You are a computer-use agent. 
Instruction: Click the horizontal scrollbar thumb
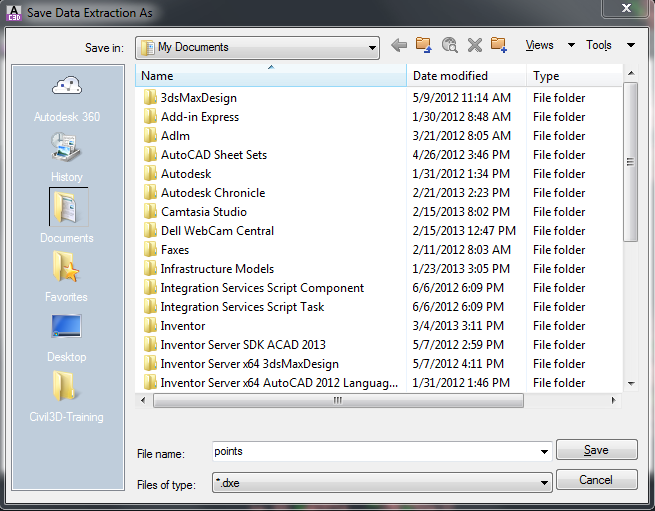coord(338,400)
